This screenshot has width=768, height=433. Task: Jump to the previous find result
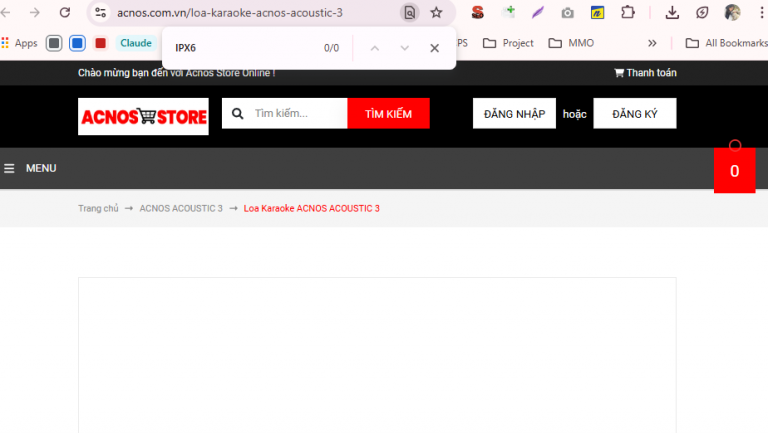tap(375, 48)
